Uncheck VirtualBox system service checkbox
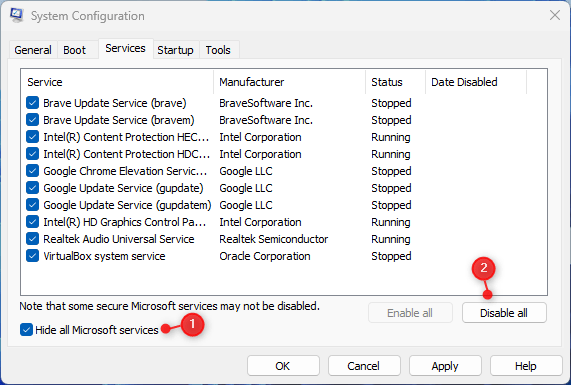 32,256
